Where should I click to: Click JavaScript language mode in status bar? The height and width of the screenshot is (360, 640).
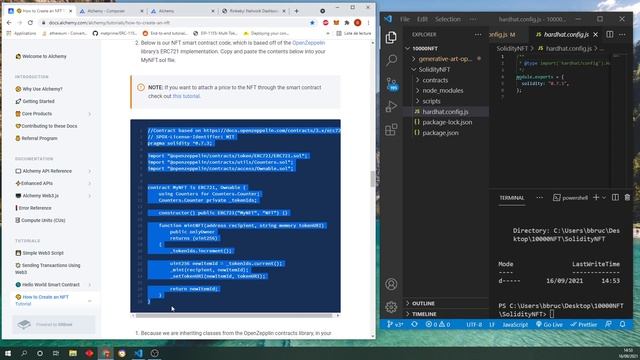(515, 324)
